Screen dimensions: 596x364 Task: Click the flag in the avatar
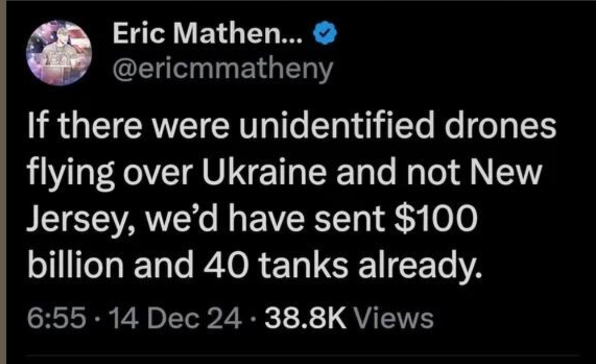tap(40, 42)
